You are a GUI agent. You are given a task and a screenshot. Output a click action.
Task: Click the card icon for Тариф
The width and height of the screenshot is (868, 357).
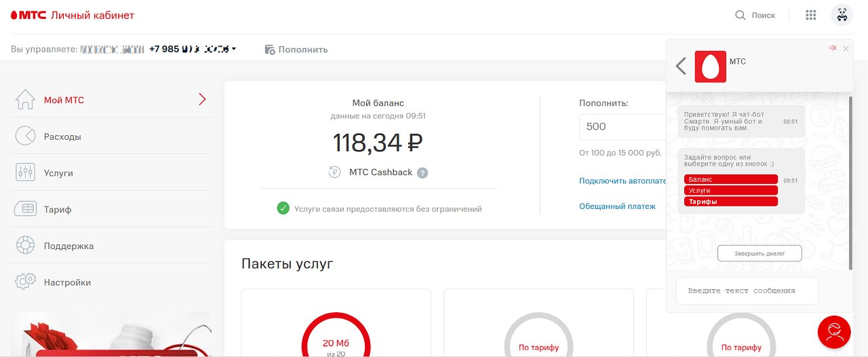(x=25, y=209)
